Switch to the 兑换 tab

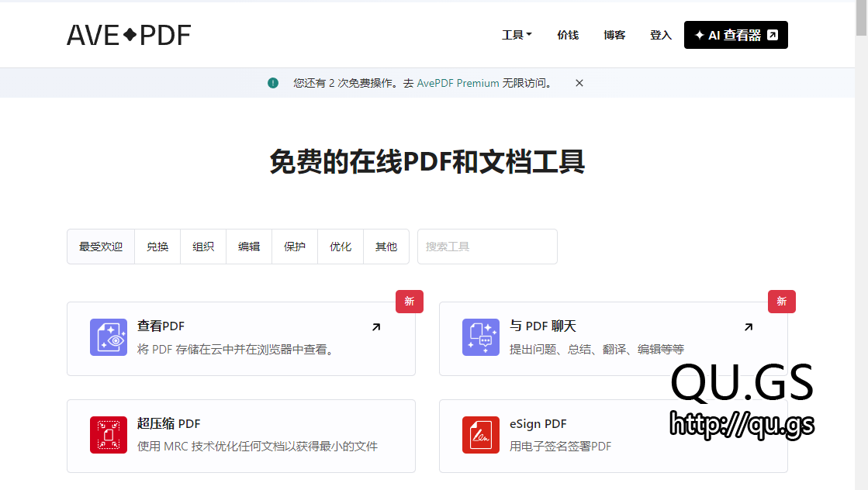coord(157,247)
